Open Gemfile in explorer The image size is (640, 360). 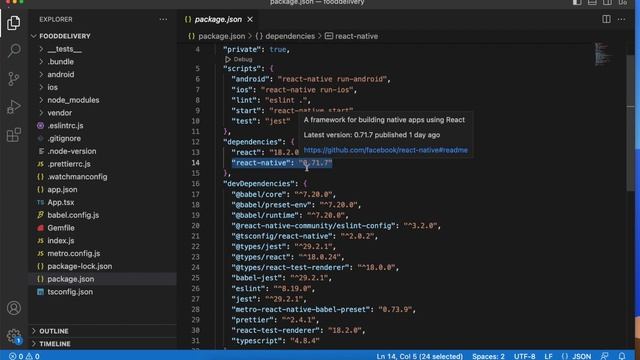[x=102, y=228]
